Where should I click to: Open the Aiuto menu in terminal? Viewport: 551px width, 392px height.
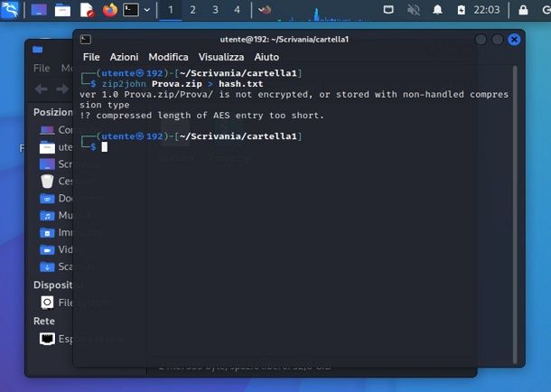pos(266,57)
